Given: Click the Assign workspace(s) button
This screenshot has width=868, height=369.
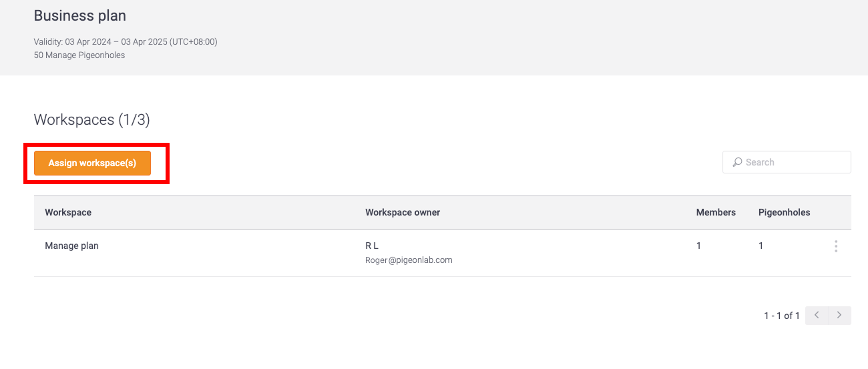Looking at the screenshot, I should pos(92,163).
